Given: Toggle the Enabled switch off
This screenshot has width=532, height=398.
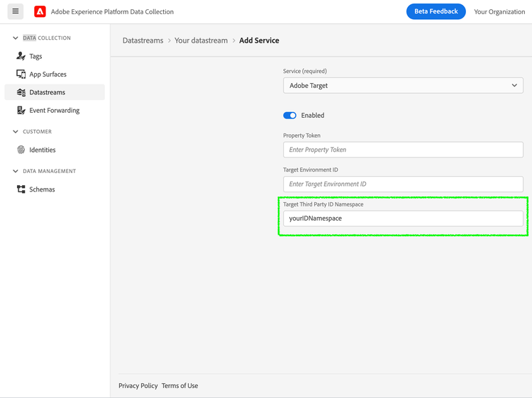Looking at the screenshot, I should coord(289,116).
